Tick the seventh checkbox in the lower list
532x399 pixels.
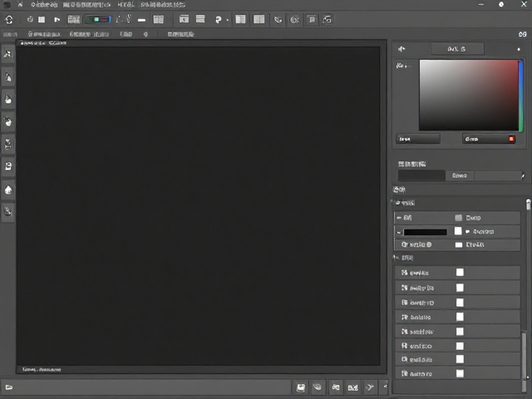point(460,359)
